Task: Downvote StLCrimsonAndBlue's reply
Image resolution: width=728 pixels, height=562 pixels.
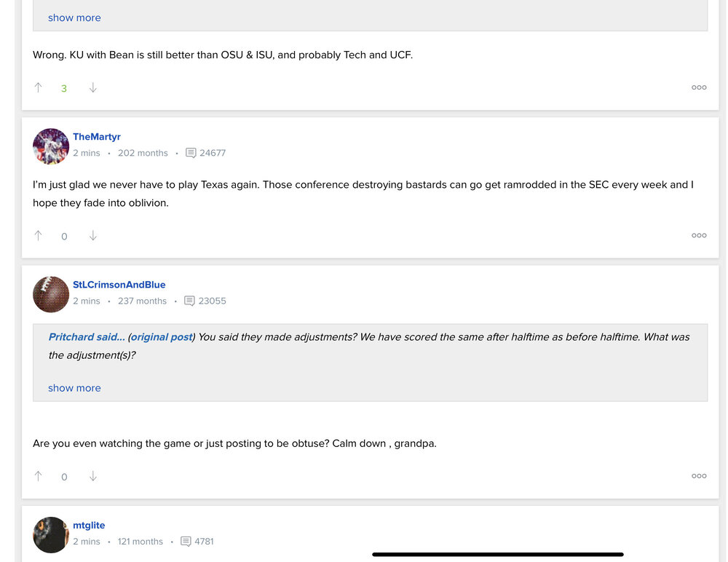Action: [x=92, y=477]
